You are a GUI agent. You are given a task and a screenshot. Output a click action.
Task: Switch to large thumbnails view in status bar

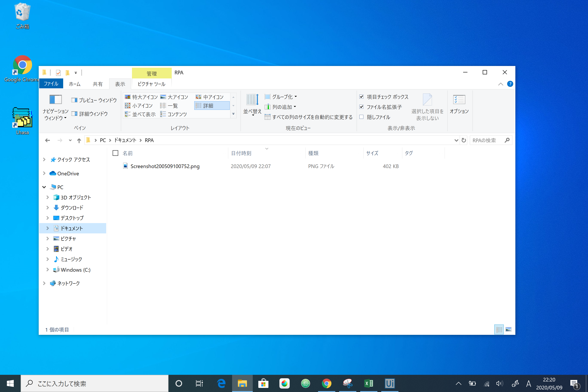coord(508,329)
